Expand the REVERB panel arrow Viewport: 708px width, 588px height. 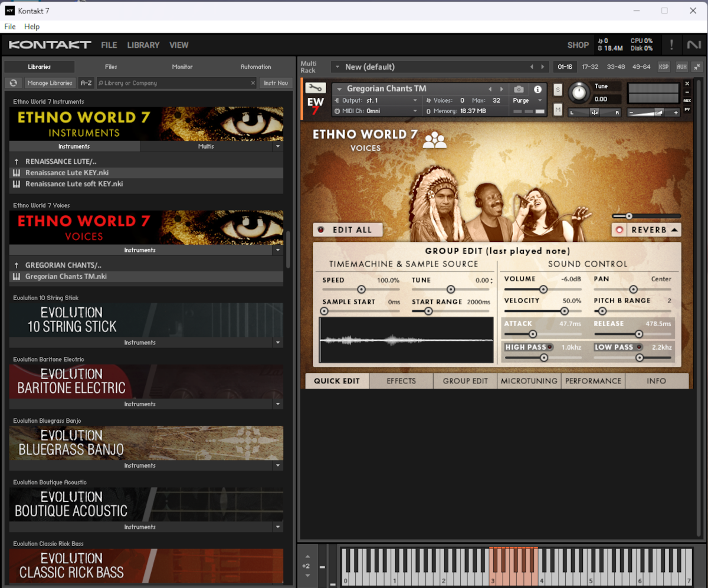[674, 230]
